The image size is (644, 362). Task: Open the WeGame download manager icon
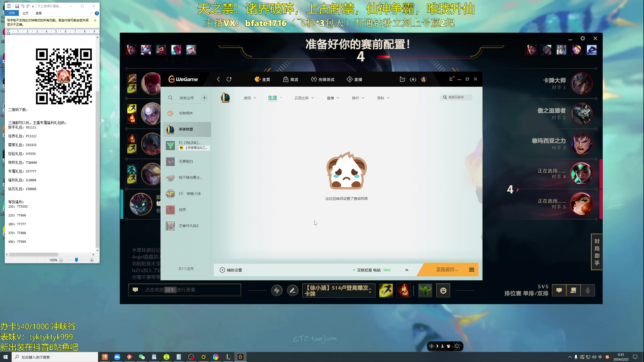tap(413, 79)
